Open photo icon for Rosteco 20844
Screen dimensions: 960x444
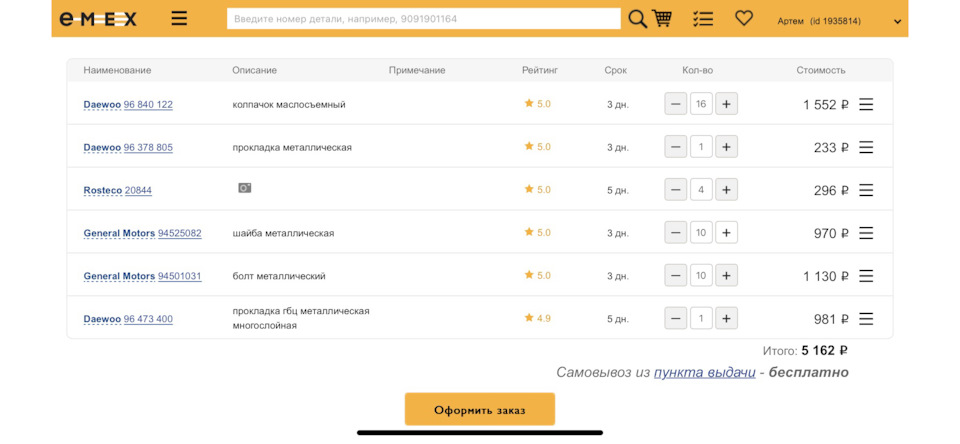click(x=245, y=188)
